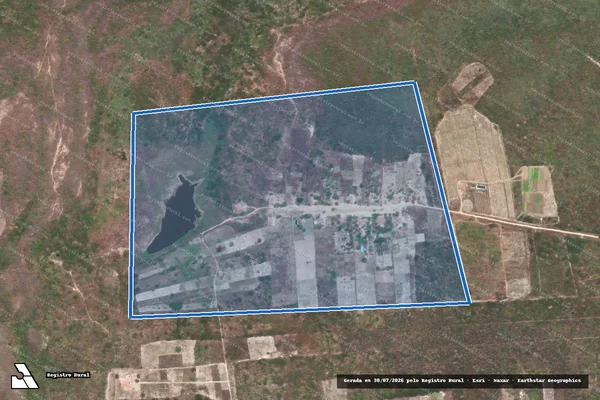Click the Registro Rural logo icon

[24, 376]
